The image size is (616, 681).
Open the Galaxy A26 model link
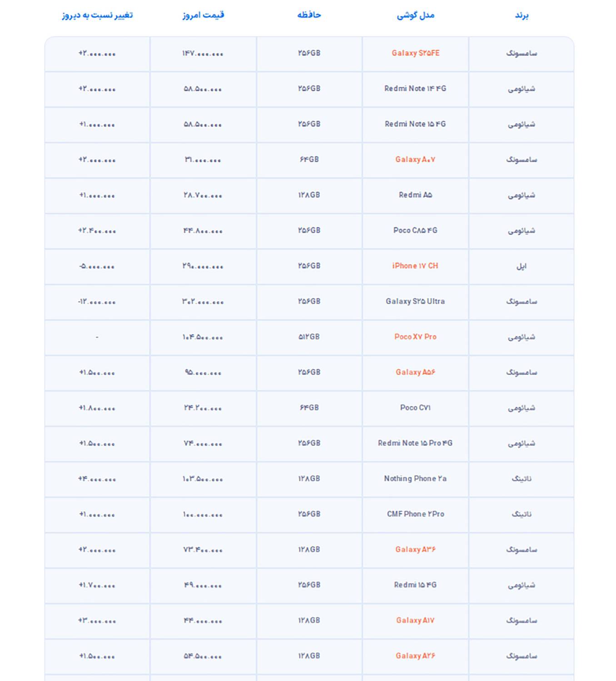(x=415, y=656)
